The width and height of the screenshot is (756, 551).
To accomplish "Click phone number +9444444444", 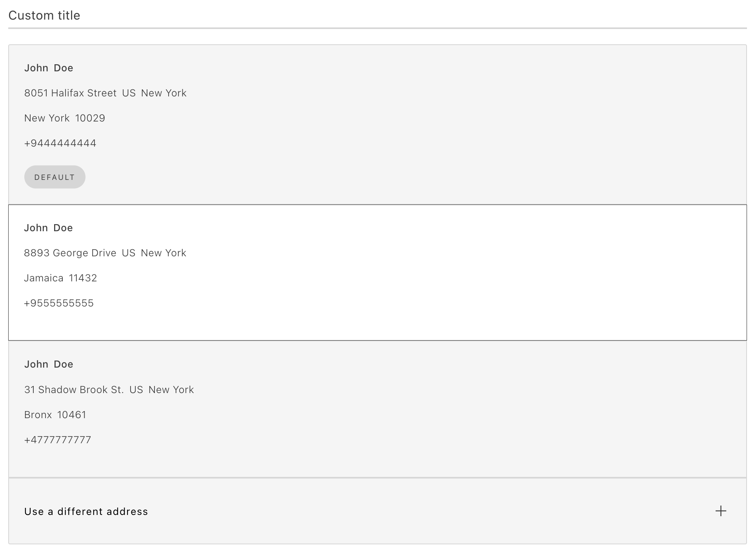I will tap(60, 143).
